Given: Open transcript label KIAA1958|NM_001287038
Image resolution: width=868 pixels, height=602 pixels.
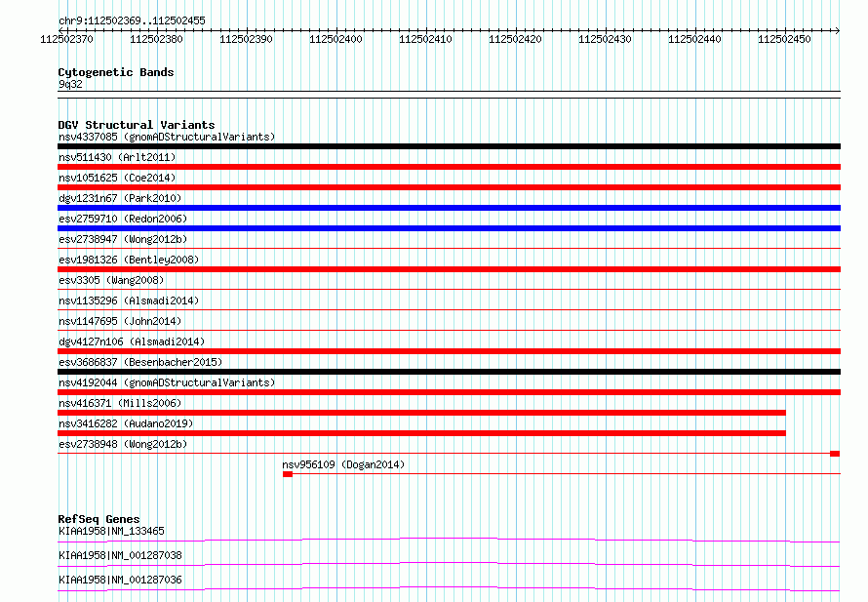Looking at the screenshot, I should (120, 555).
